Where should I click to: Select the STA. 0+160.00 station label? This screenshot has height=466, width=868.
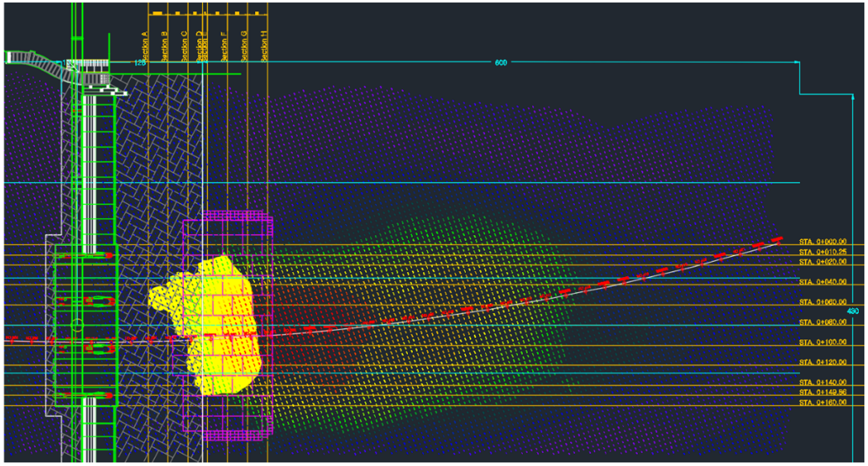(823, 402)
